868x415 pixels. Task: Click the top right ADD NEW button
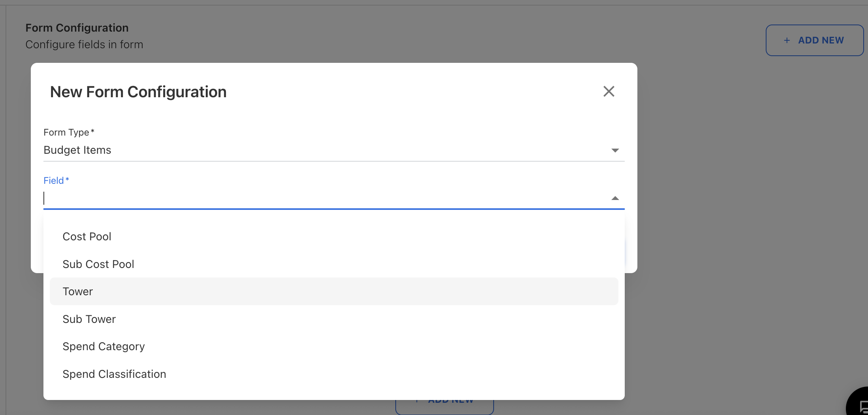814,40
